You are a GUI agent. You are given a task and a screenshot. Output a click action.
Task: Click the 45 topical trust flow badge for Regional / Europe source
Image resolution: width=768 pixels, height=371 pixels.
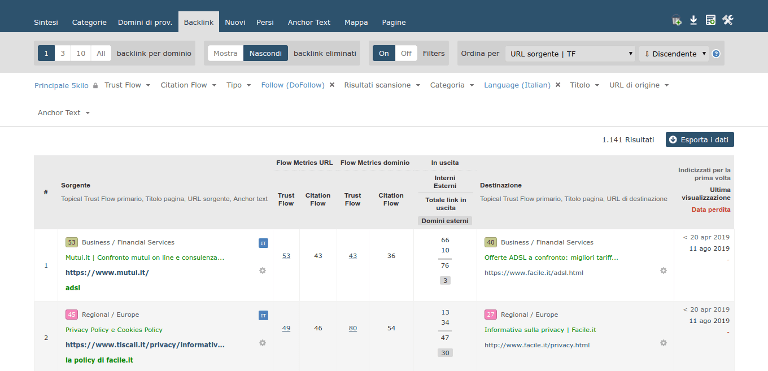point(72,314)
